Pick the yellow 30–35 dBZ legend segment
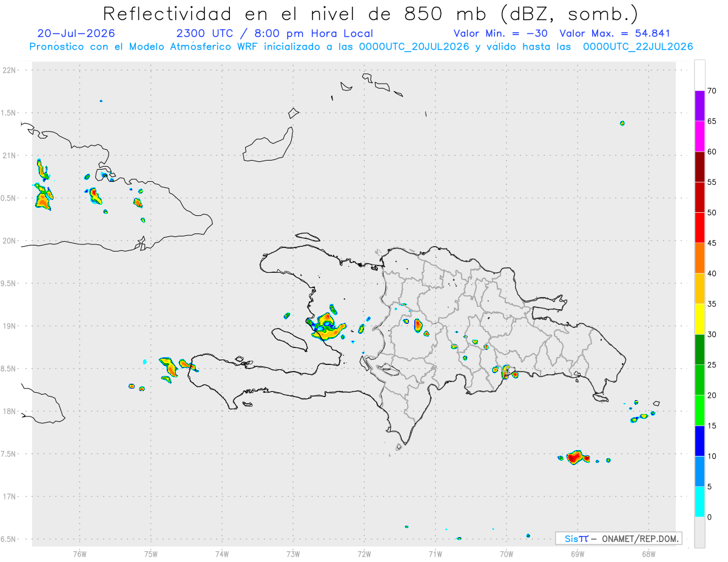This screenshot has height=562, width=728. coord(699,319)
